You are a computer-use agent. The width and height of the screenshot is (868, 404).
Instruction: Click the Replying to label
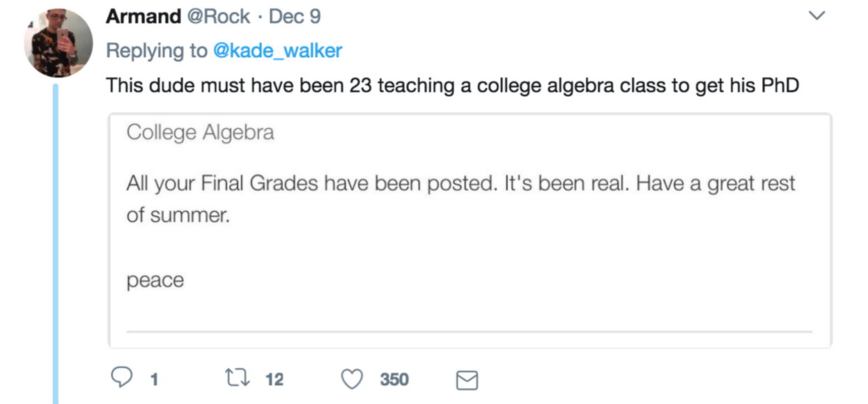coord(157,51)
